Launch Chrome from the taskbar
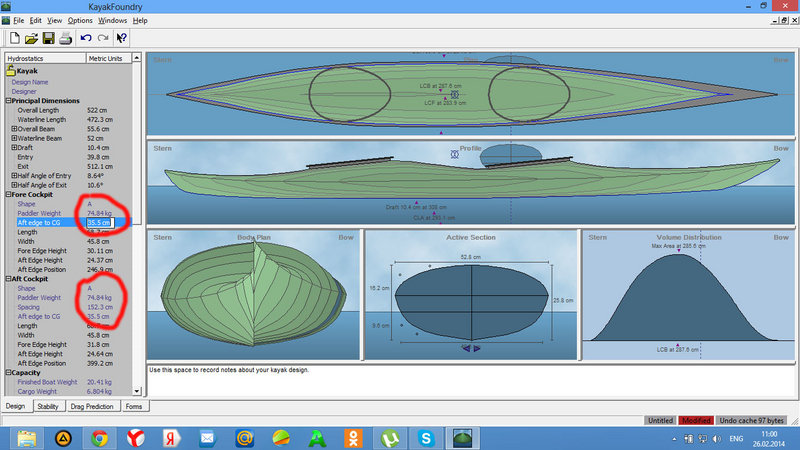 click(x=99, y=438)
